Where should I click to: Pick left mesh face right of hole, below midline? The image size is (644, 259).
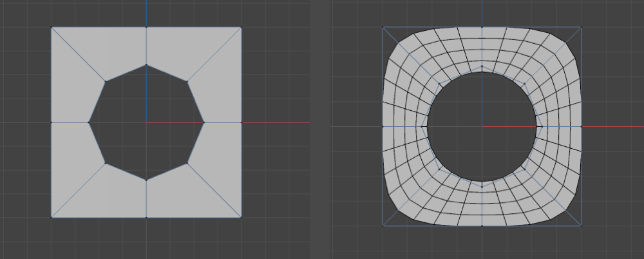point(220,156)
